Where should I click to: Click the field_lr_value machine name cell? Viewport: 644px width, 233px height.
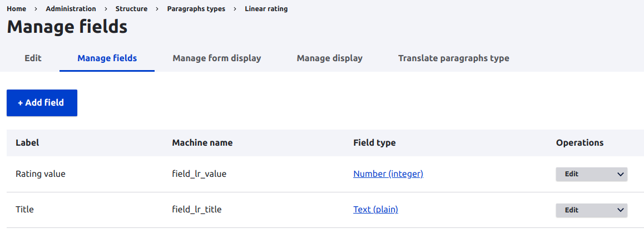(199, 174)
